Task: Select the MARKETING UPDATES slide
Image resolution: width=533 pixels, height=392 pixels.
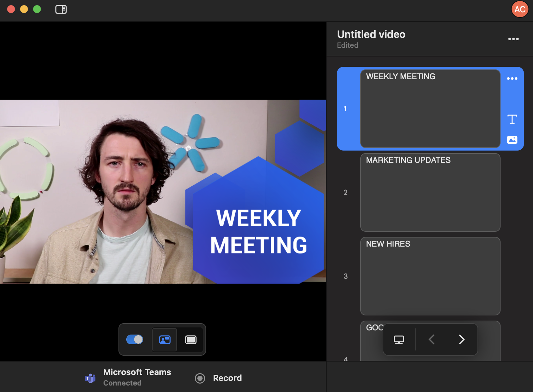Action: (430, 192)
